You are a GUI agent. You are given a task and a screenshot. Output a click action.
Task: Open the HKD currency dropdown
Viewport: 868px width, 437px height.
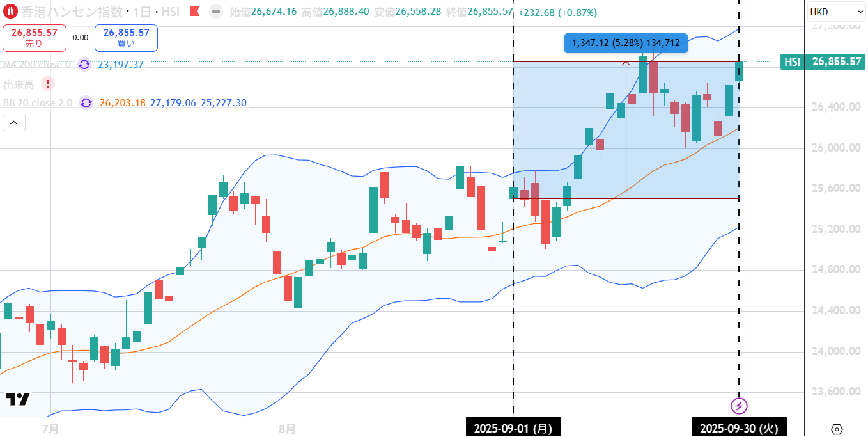coord(836,12)
